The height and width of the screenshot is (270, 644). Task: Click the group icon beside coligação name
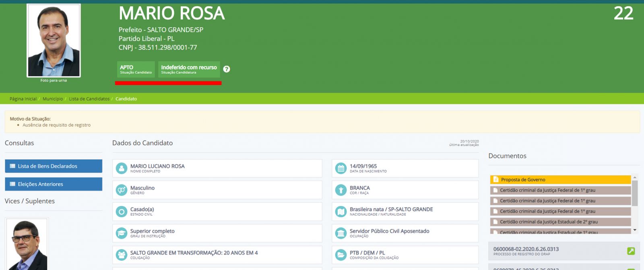click(x=122, y=255)
